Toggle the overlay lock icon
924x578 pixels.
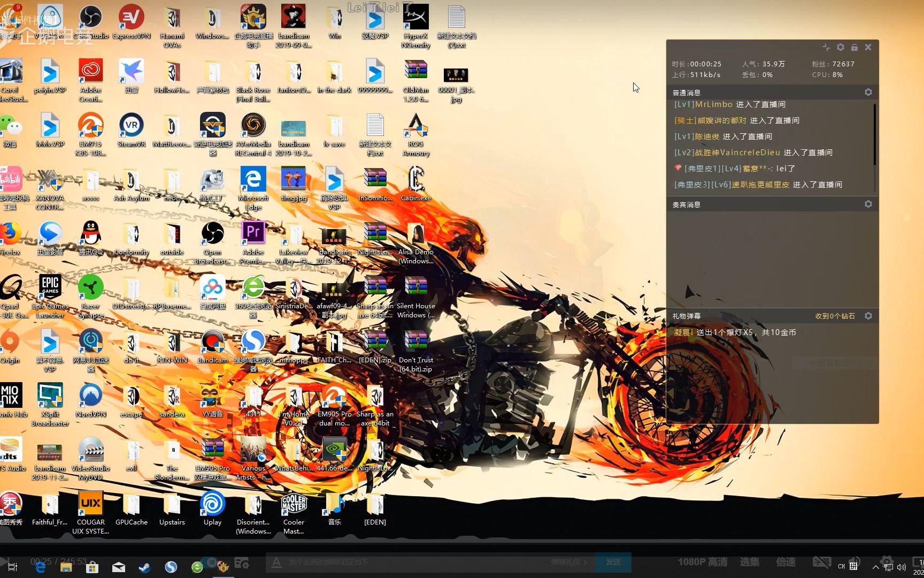point(854,47)
